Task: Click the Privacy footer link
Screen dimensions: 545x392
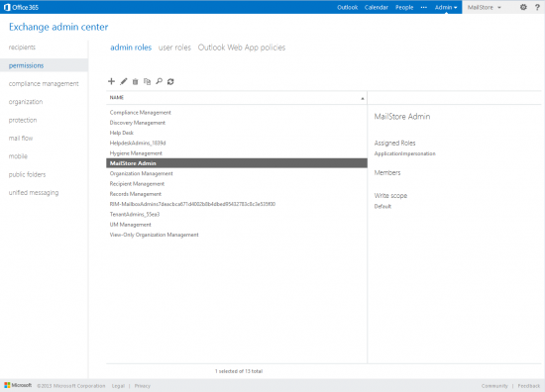Action: coord(142,386)
